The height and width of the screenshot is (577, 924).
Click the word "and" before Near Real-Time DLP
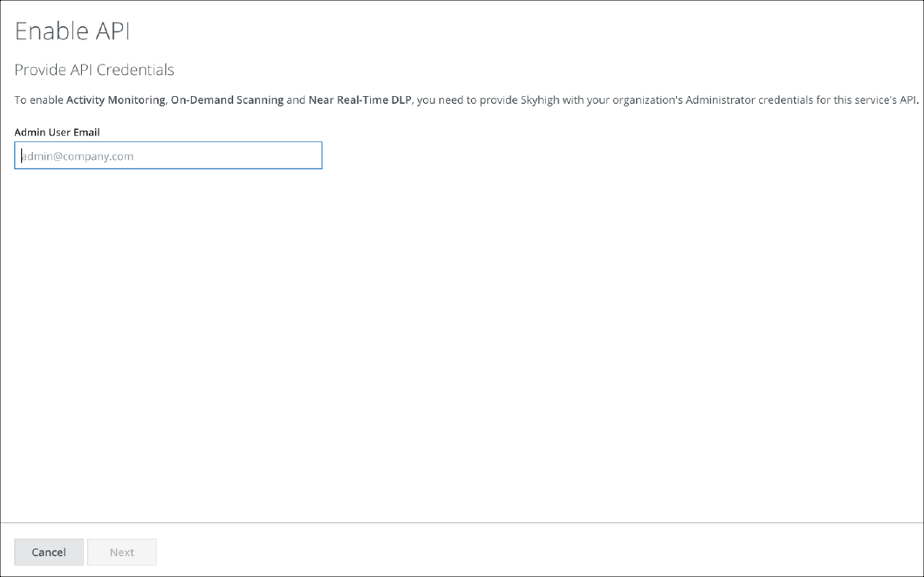pyautogui.click(x=296, y=100)
